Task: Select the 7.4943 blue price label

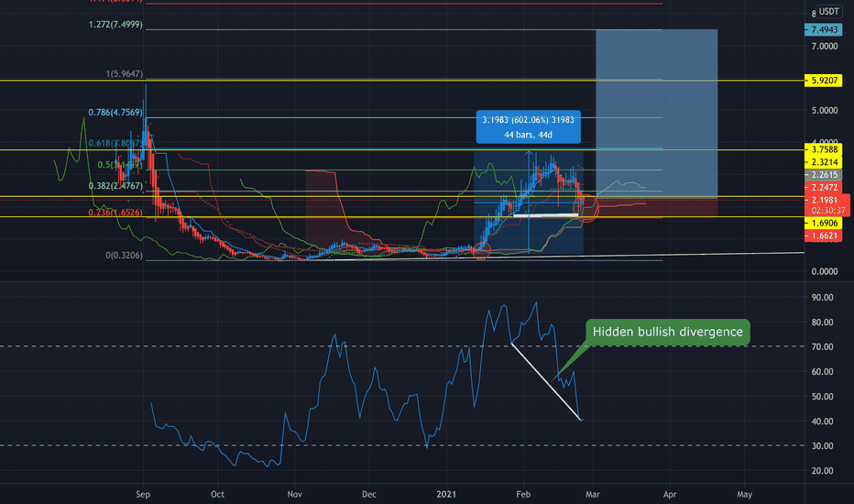Action: 824,29
